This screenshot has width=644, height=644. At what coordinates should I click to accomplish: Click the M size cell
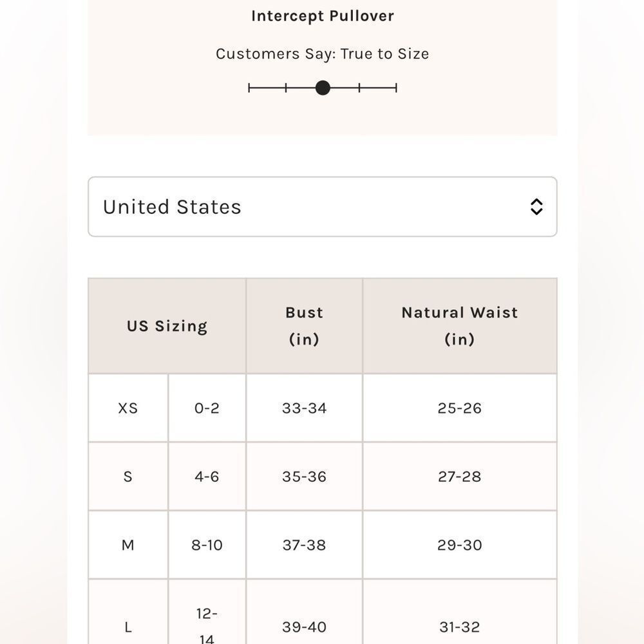tap(128, 545)
